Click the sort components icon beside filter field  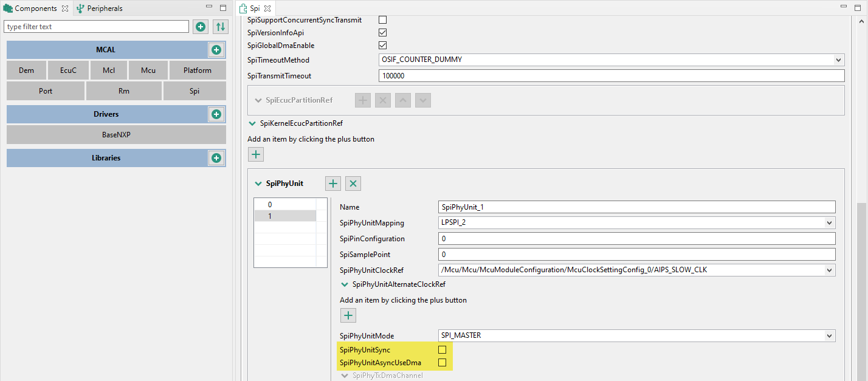coord(221,27)
